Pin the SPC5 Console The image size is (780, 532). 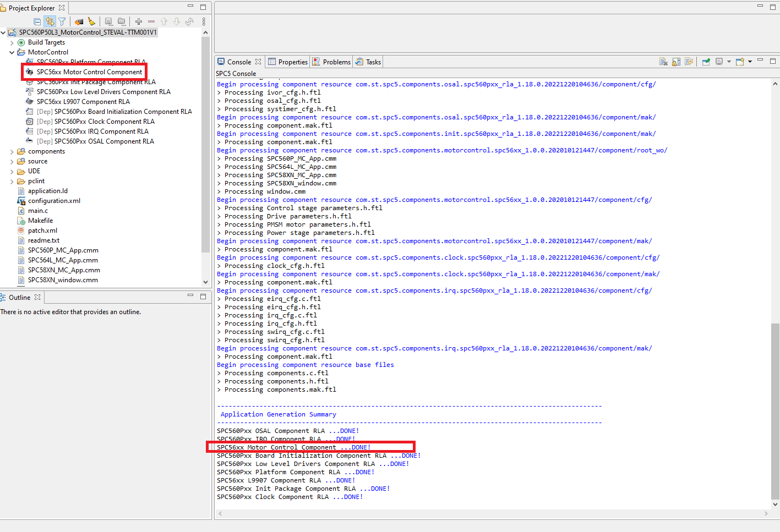[706, 62]
